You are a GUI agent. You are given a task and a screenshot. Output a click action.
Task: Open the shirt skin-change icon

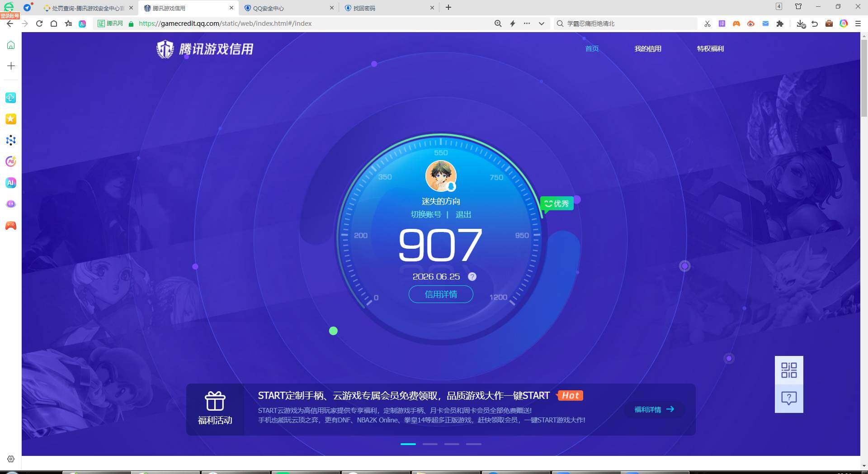click(798, 6)
